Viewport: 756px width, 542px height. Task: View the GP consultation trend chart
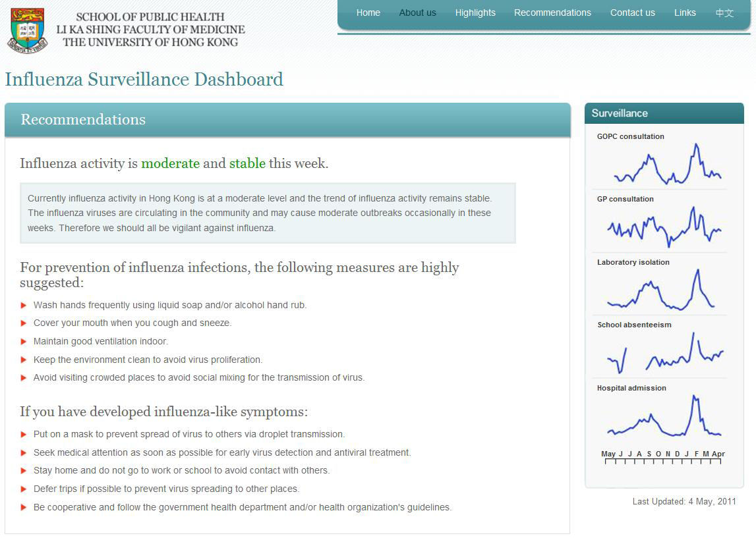coord(664,227)
